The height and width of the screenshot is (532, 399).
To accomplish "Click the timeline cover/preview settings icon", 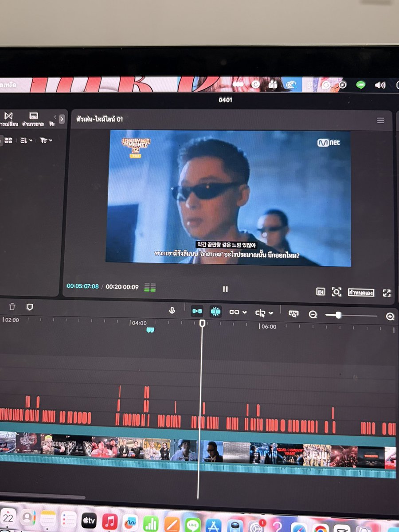I will (293, 313).
